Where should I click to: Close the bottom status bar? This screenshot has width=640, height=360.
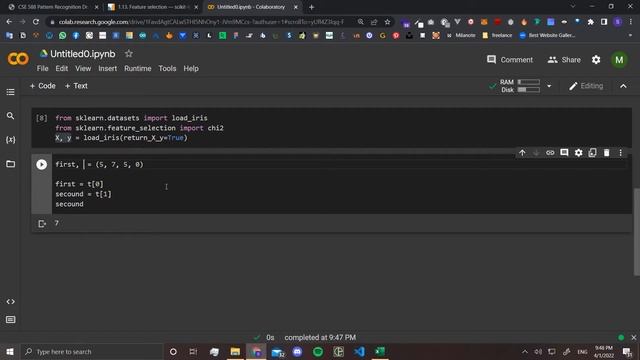click(x=633, y=338)
